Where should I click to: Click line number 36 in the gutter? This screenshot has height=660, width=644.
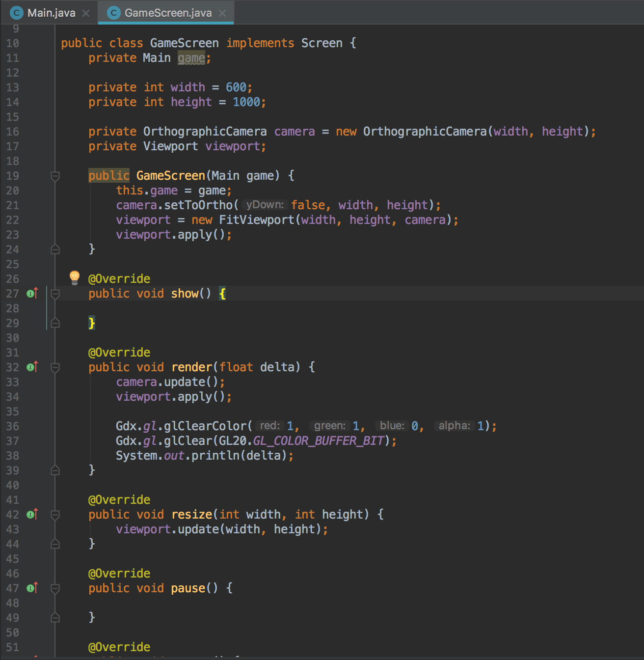click(12, 426)
